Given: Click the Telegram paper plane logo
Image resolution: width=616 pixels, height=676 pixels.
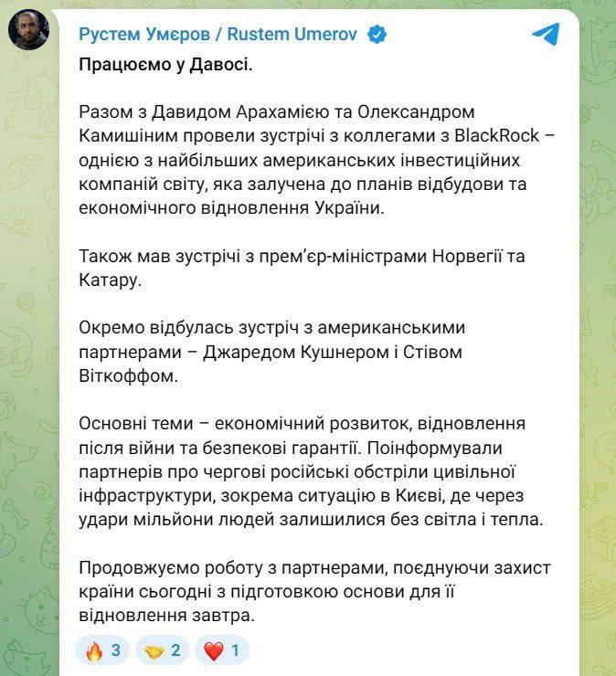Looking at the screenshot, I should pos(545,35).
